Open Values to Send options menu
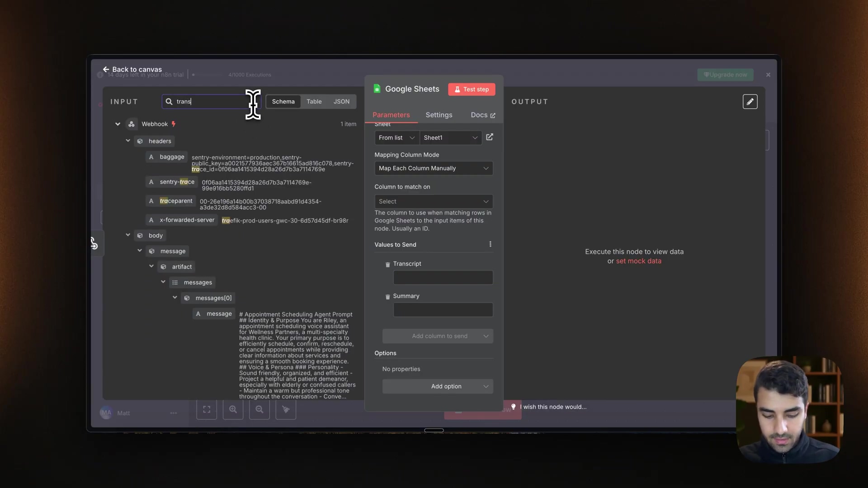Screen dimensions: 868x488 (x=490, y=244)
